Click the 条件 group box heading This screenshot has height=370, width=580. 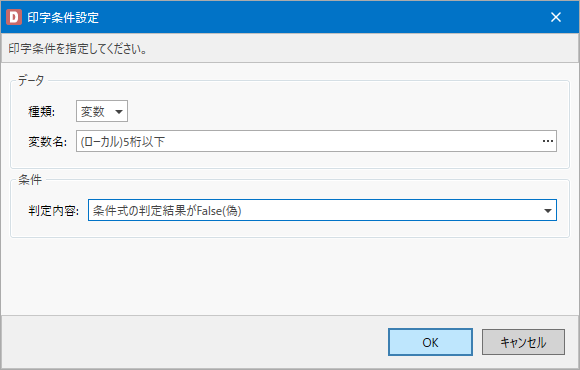tap(30, 180)
